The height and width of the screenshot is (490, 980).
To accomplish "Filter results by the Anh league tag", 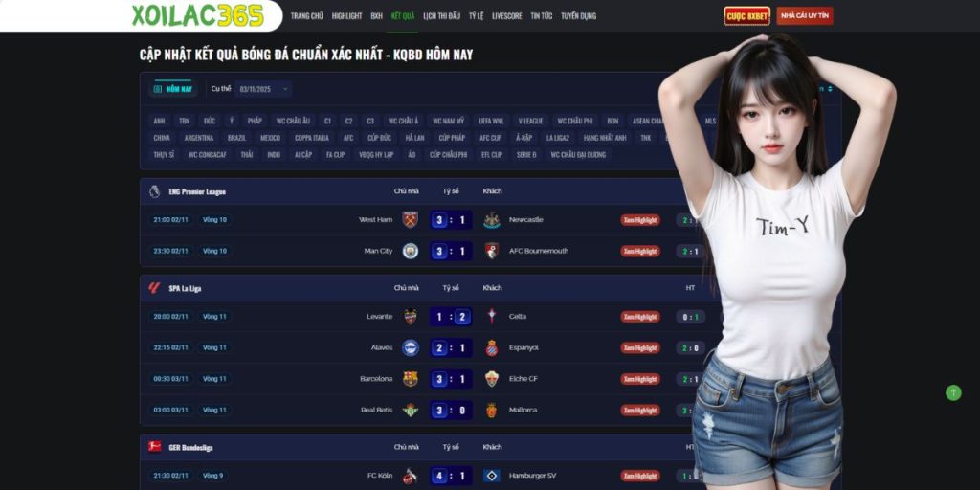I will tap(160, 121).
